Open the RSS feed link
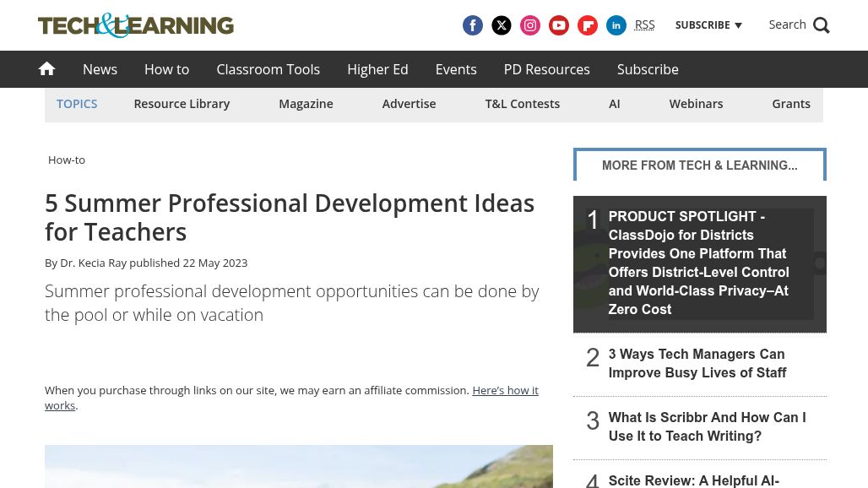This screenshot has width=868, height=488. 644,24
